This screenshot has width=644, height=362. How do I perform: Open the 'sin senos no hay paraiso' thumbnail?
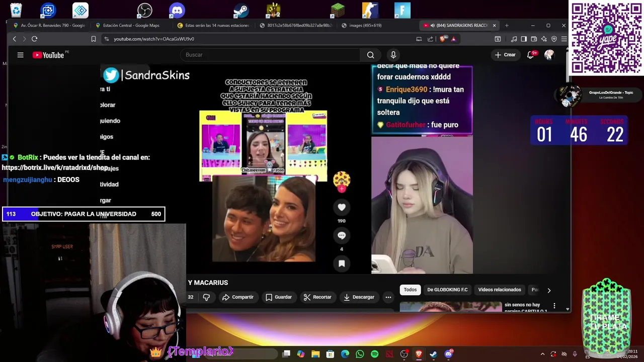tap(451, 307)
